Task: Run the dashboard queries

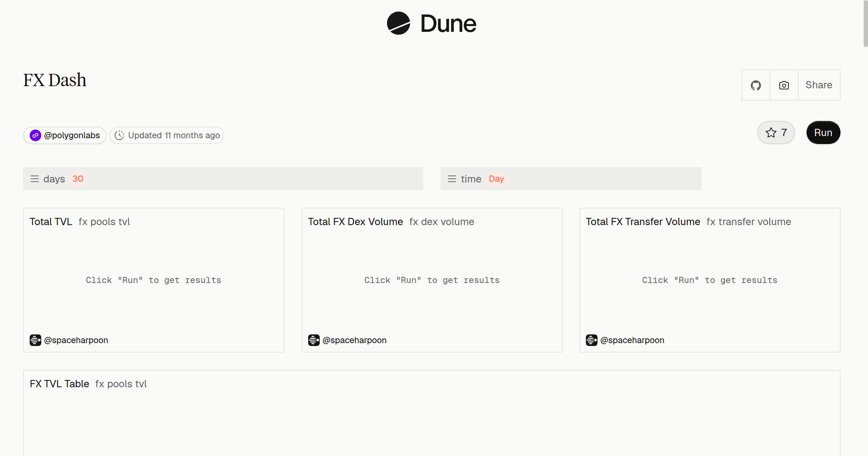Action: (x=823, y=132)
